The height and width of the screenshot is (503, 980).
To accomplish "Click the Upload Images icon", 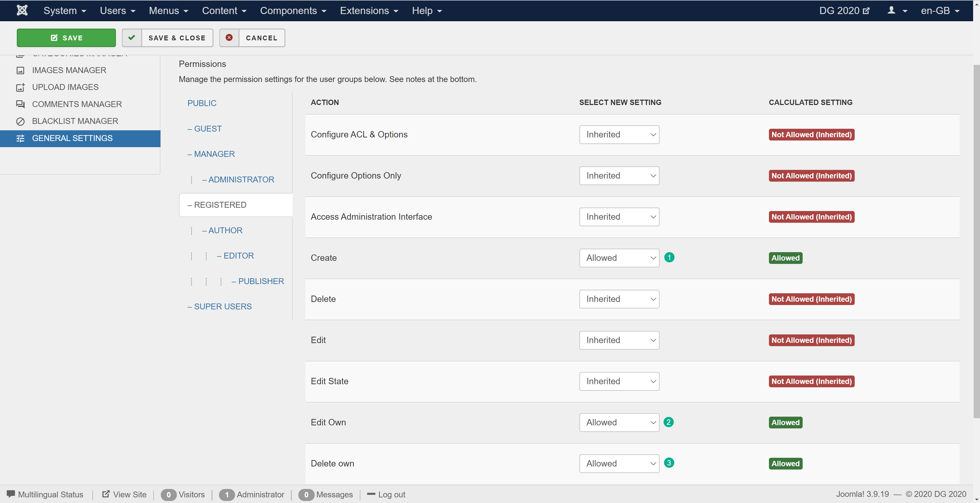I will coord(20,87).
